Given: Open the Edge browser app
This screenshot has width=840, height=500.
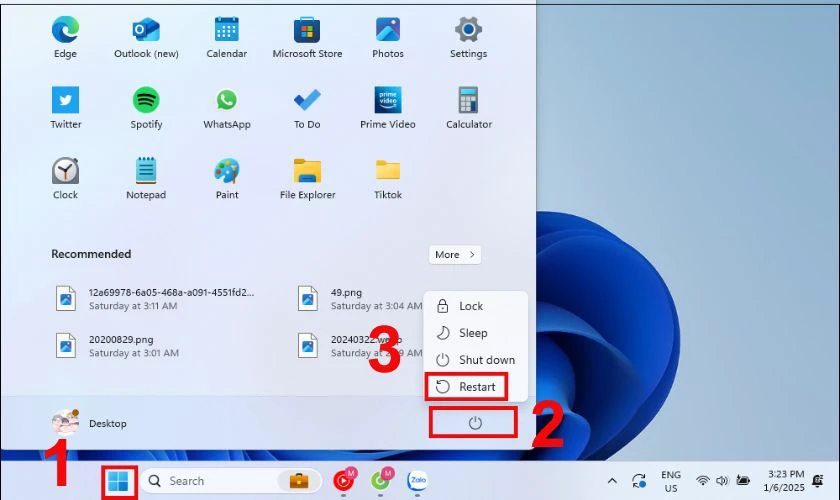Looking at the screenshot, I should point(65,36).
